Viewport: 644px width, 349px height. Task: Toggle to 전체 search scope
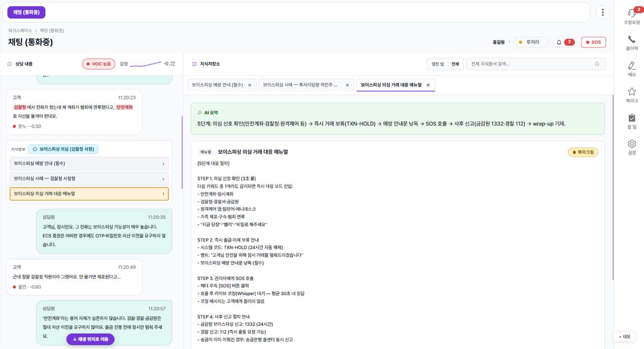[455, 64]
